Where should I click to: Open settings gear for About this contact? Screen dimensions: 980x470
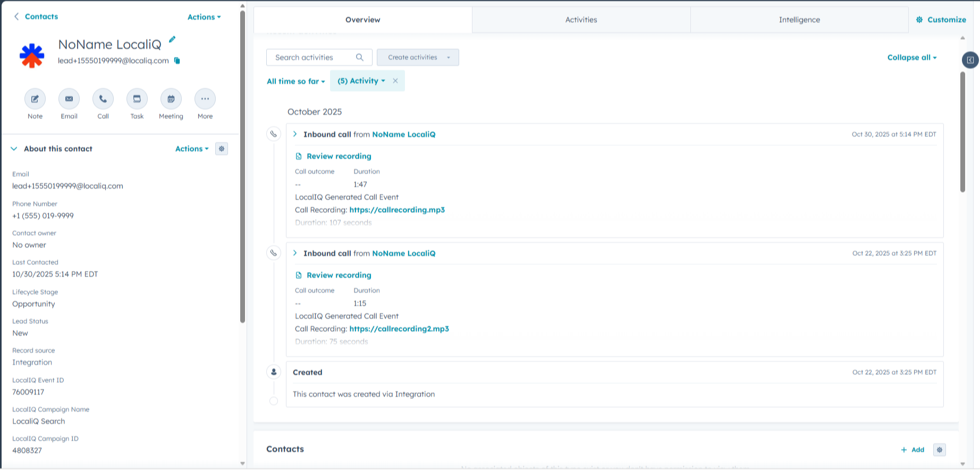click(x=222, y=149)
